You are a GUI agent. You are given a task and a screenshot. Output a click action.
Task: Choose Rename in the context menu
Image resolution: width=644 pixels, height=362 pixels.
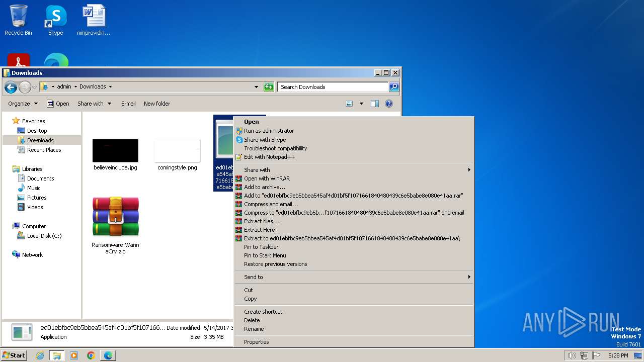(354, 329)
